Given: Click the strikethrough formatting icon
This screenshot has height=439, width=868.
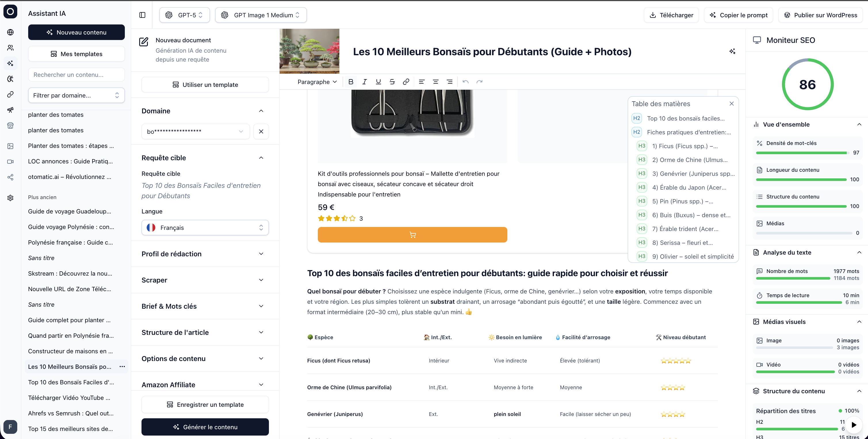Looking at the screenshot, I should pyautogui.click(x=392, y=81).
